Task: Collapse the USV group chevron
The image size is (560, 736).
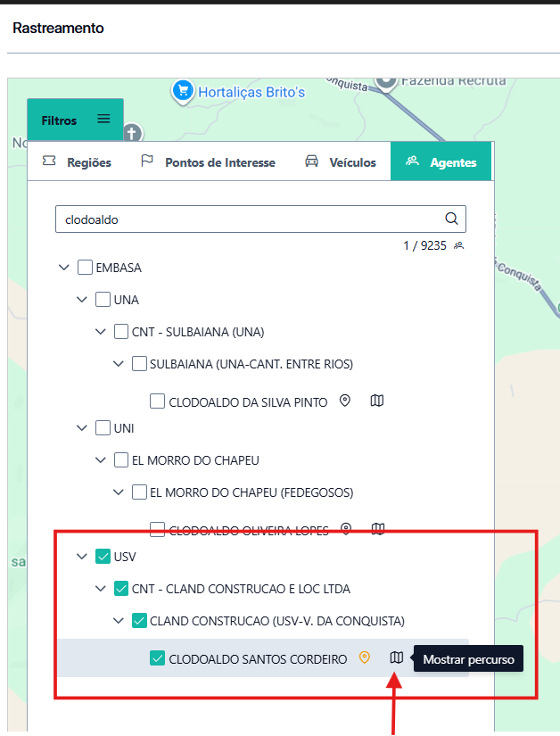Action: point(82,557)
